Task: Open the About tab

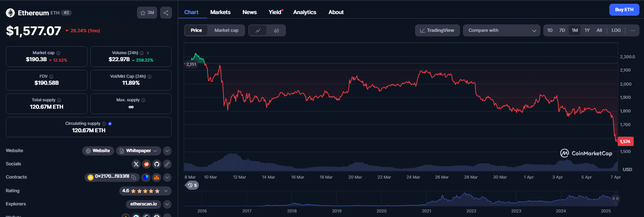Action: point(336,12)
